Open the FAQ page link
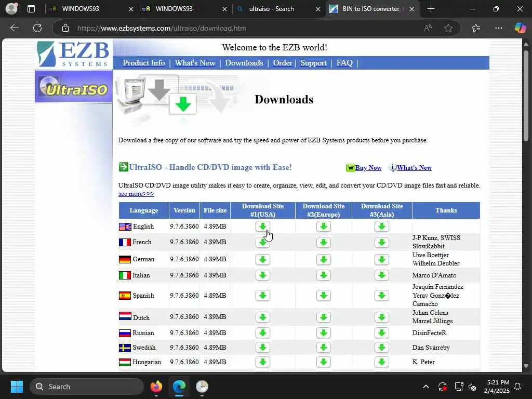The image size is (532, 399). (x=344, y=63)
